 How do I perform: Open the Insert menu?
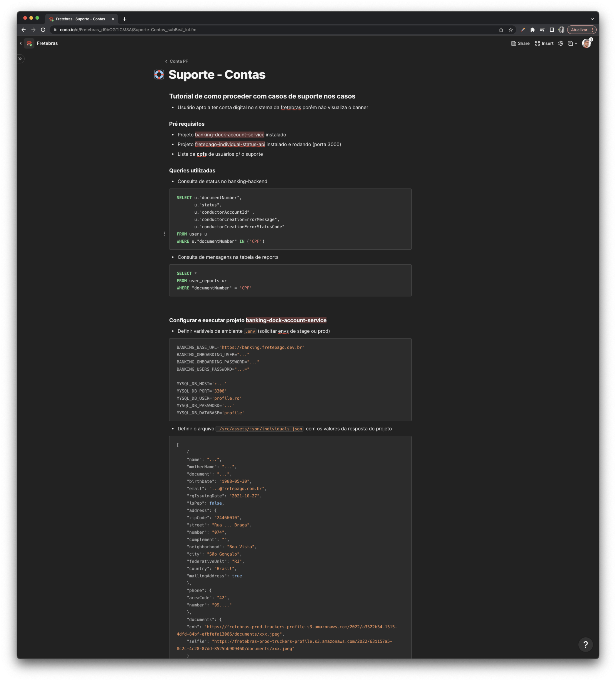544,43
